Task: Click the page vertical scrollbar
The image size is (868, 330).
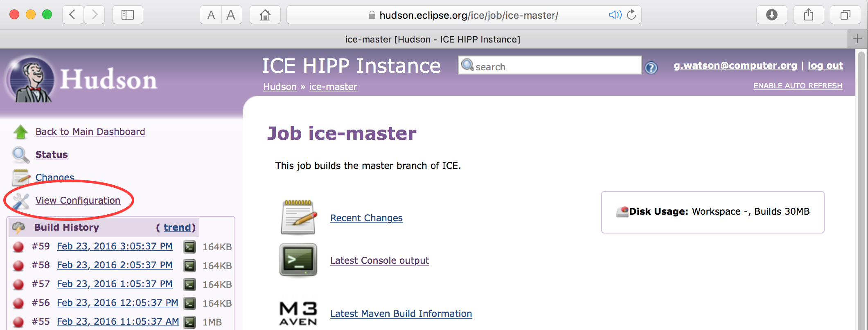Action: tap(861, 190)
